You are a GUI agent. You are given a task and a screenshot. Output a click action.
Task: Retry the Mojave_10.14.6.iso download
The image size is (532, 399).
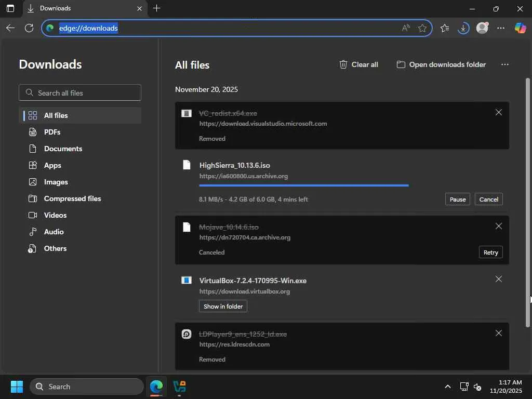[x=490, y=252]
